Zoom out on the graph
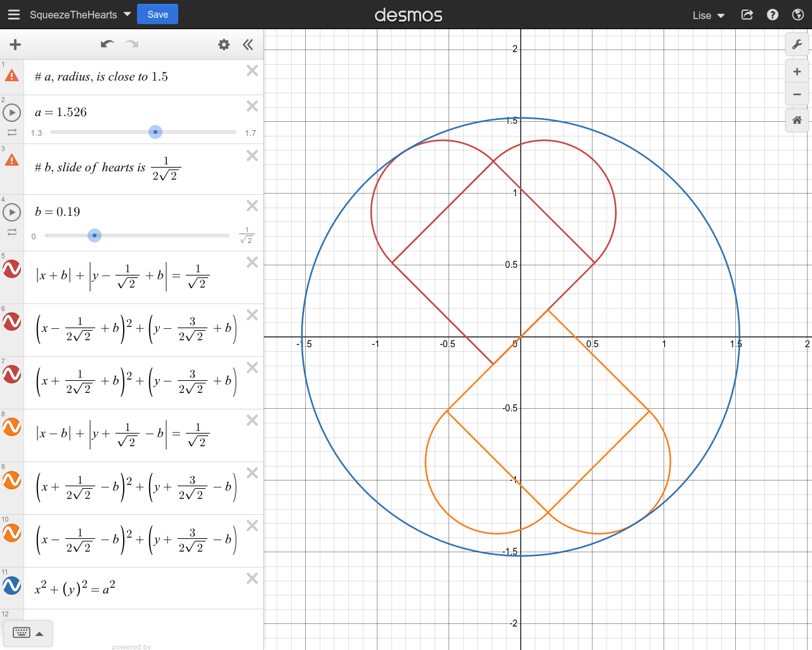 pyautogui.click(x=797, y=95)
